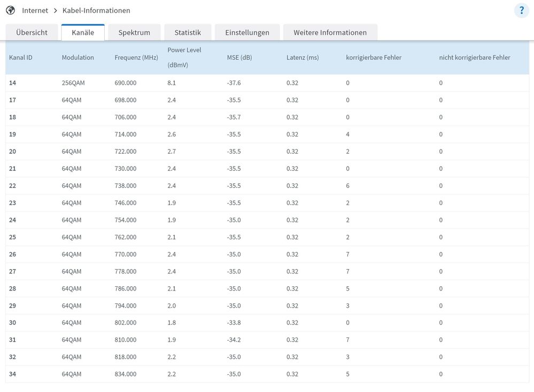Click the -35.7 MSE value
The image size is (534, 392).
(x=234, y=117)
